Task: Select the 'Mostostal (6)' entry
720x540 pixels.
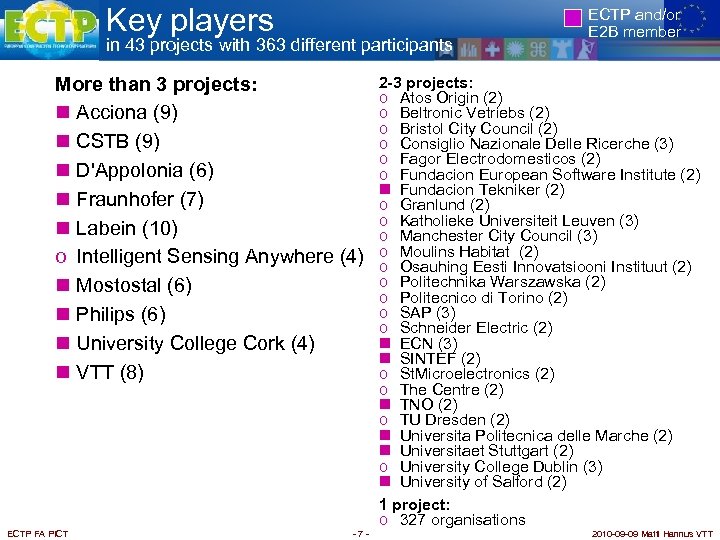Action: pos(134,286)
